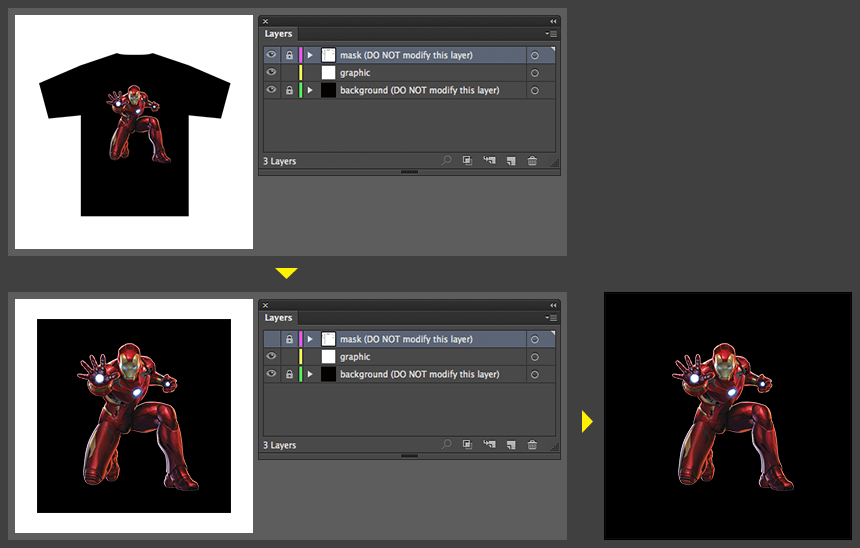Click Locate Object icon in bottom Layers panel
The height and width of the screenshot is (548, 860).
coord(446,445)
